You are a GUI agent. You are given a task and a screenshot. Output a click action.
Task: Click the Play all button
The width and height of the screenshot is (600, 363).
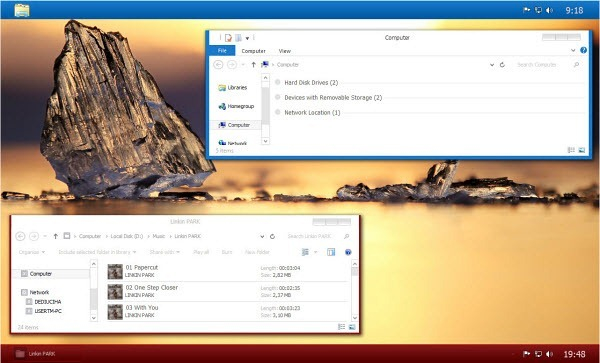click(x=201, y=252)
